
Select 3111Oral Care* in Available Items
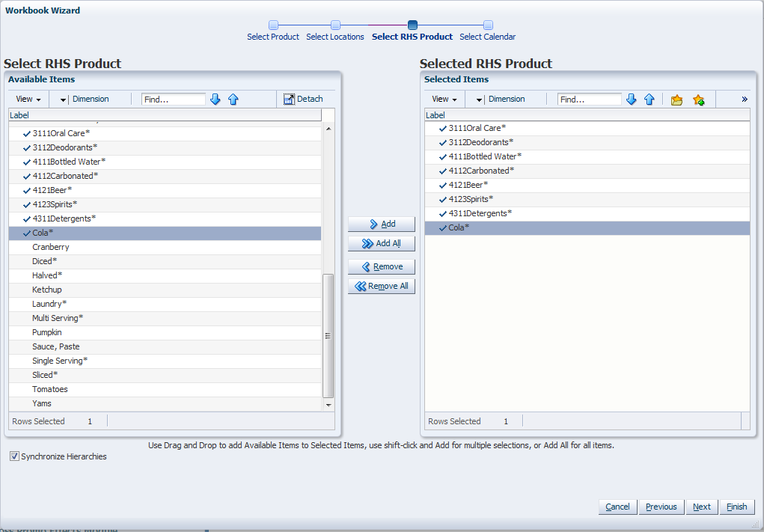[x=165, y=133]
